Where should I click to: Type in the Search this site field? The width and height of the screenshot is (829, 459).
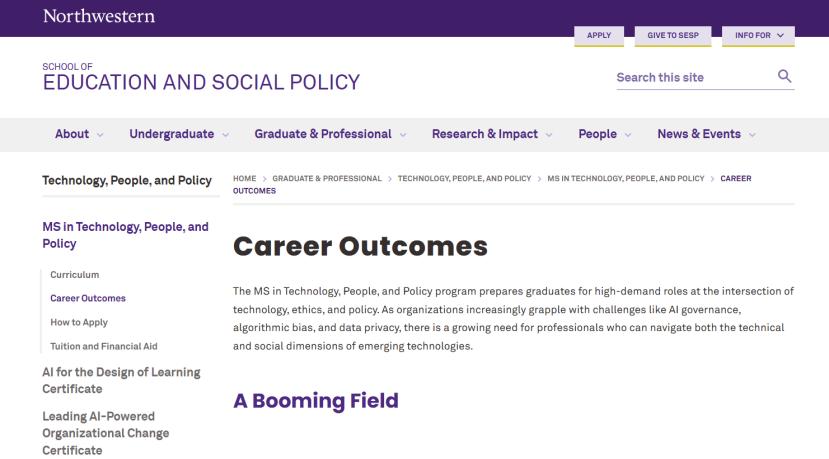coord(690,78)
